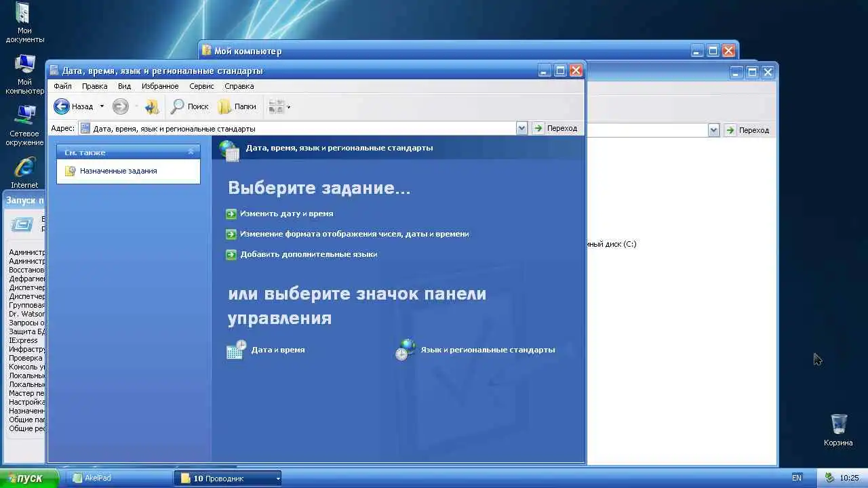
Task: Go up one folder level icon
Action: coord(152,106)
